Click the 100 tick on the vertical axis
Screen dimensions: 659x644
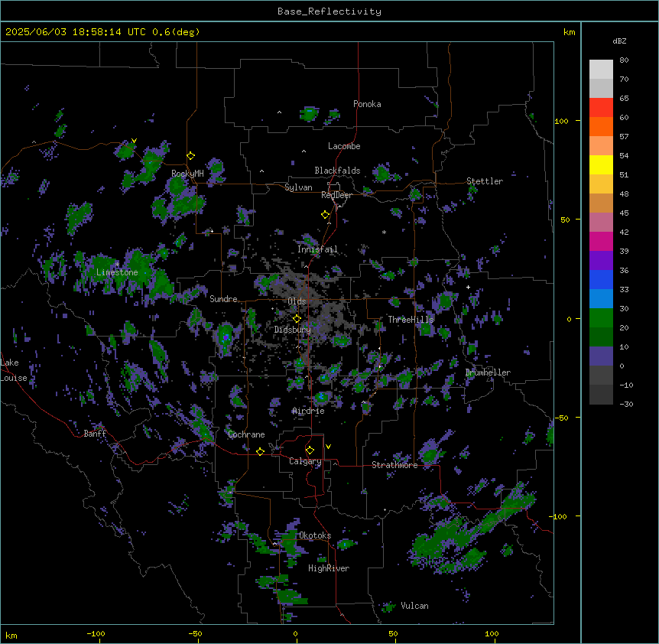click(x=561, y=121)
